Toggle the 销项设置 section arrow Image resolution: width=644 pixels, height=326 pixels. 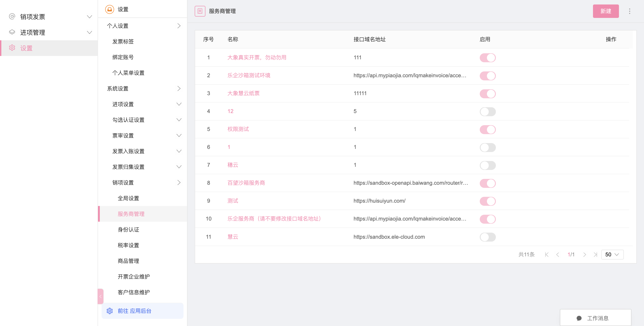click(x=179, y=182)
